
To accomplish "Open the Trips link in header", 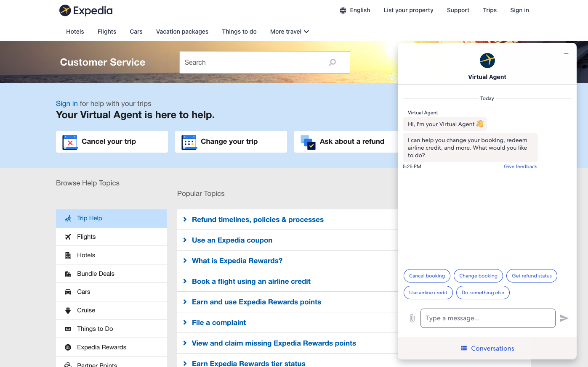I will (490, 10).
